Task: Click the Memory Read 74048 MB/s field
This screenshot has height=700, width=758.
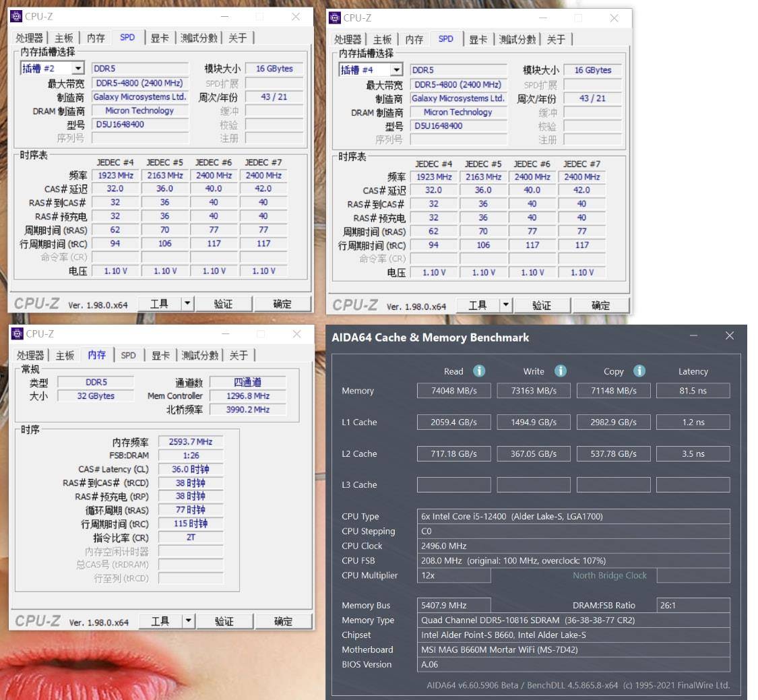Action: click(x=453, y=391)
